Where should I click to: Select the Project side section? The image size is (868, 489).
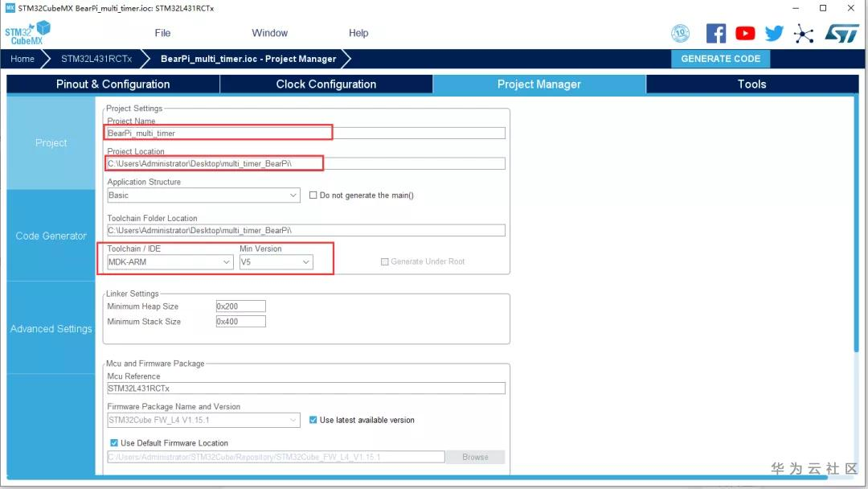click(x=51, y=143)
